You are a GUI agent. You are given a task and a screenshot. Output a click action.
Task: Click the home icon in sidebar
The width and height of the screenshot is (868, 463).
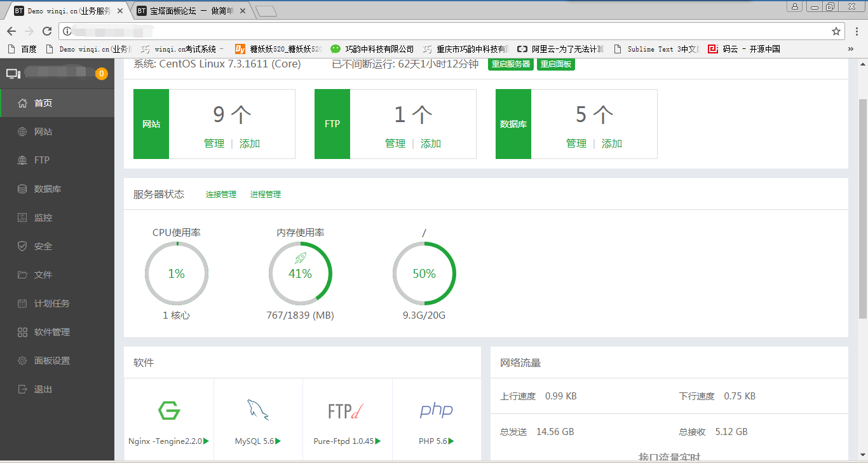pyautogui.click(x=23, y=103)
